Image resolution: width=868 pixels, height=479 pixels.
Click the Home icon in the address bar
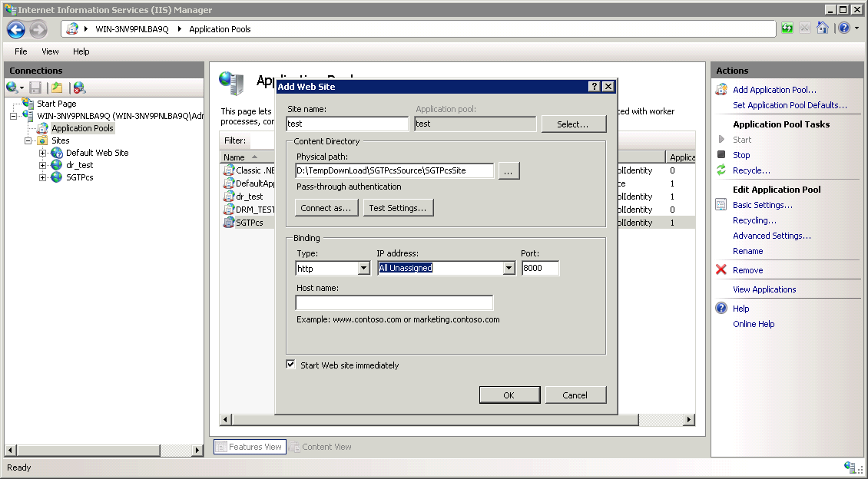822,28
